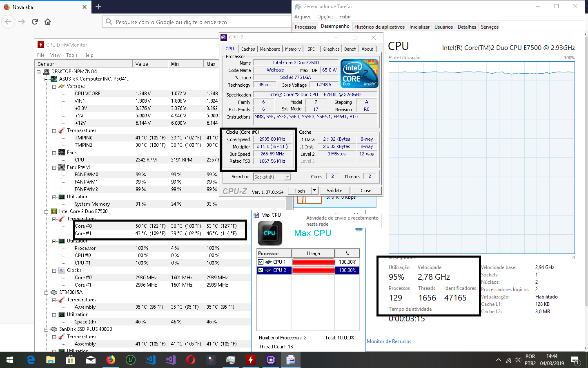This screenshot has height=368, width=588.
Task: Click Firefox back arrow button
Action: coord(9,22)
